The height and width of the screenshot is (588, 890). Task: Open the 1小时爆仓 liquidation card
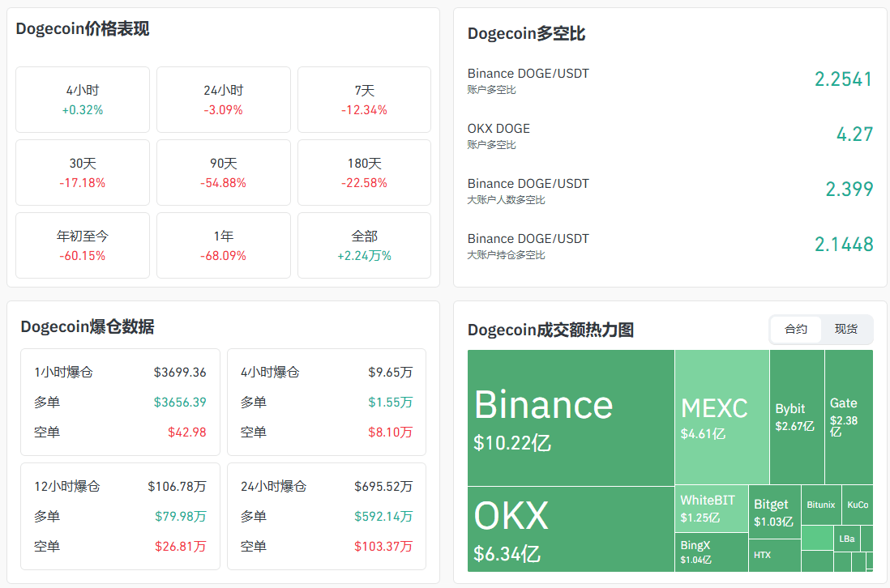pos(120,402)
